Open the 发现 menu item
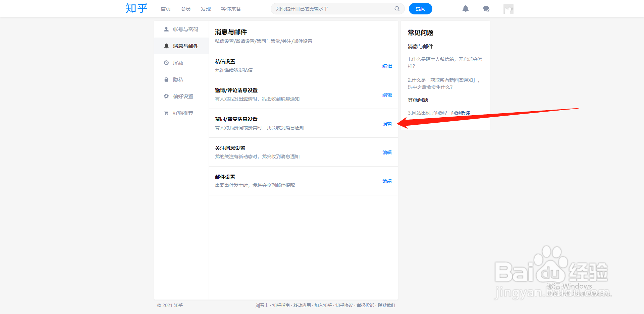The height and width of the screenshot is (314, 644). click(x=206, y=9)
